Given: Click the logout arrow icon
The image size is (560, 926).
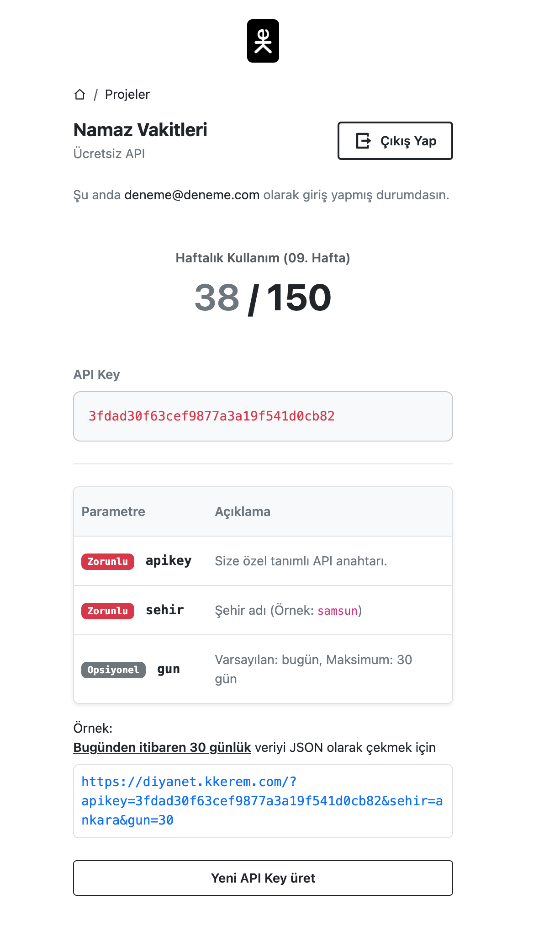Looking at the screenshot, I should (x=364, y=141).
